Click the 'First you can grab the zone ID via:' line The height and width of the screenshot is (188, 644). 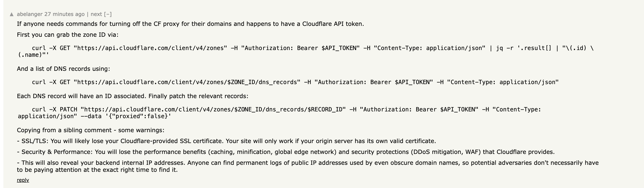[67, 35]
